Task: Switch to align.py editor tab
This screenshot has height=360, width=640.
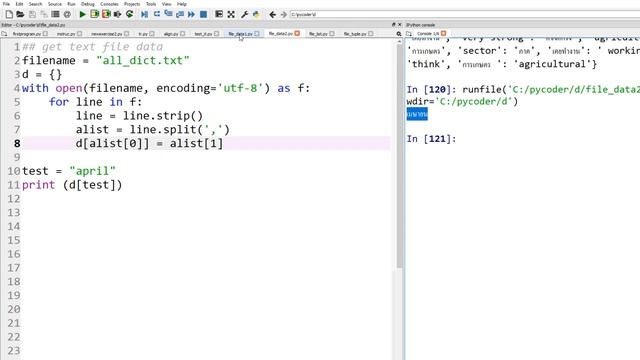Action: coord(171,34)
